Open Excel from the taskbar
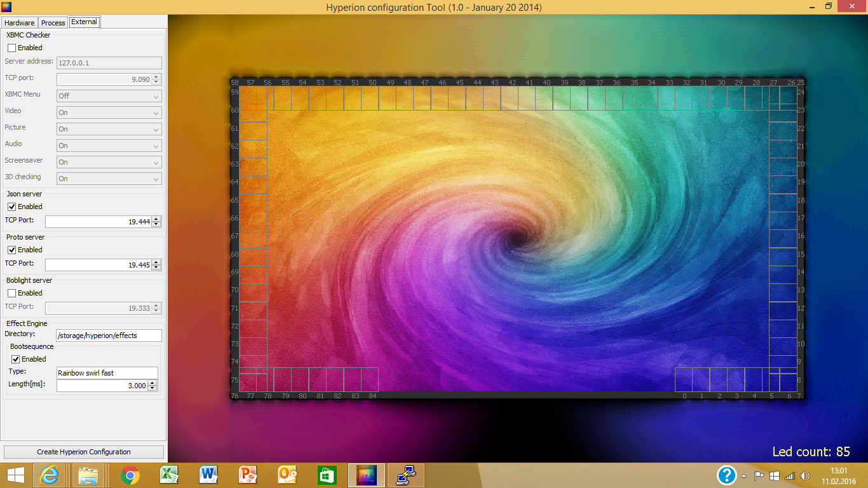The height and width of the screenshot is (488, 868). tap(169, 475)
